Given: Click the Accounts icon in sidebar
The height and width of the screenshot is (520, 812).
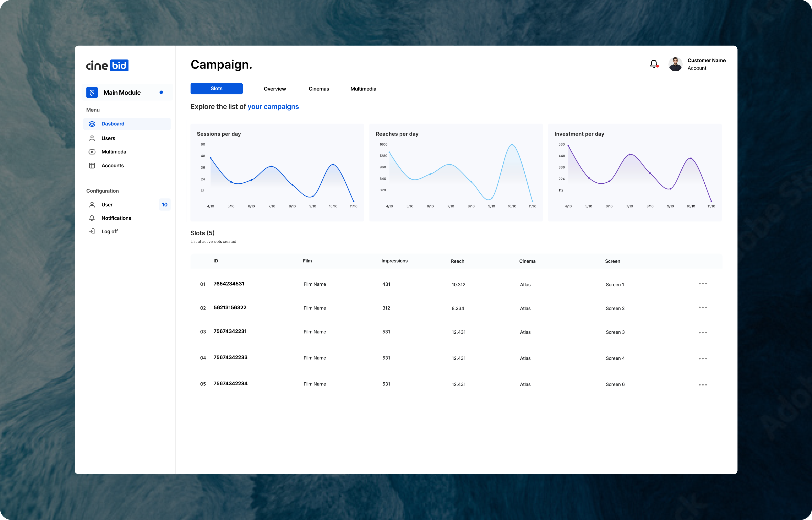Looking at the screenshot, I should (92, 165).
